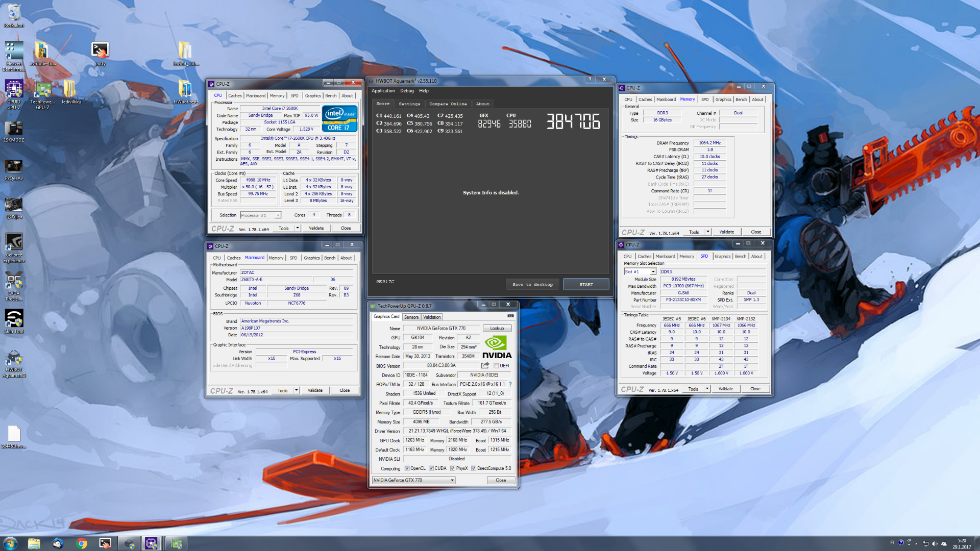This screenshot has height=551, width=980.
Task: Toggle the CUDA checkbox in GPU-Z
Action: tap(431, 468)
